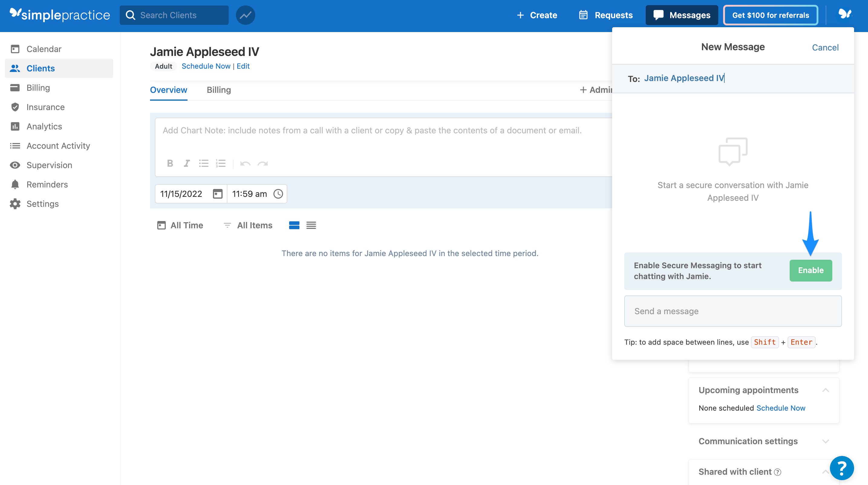Toggle bold formatting in chart note
This screenshot has height=485, width=868.
coord(170,163)
